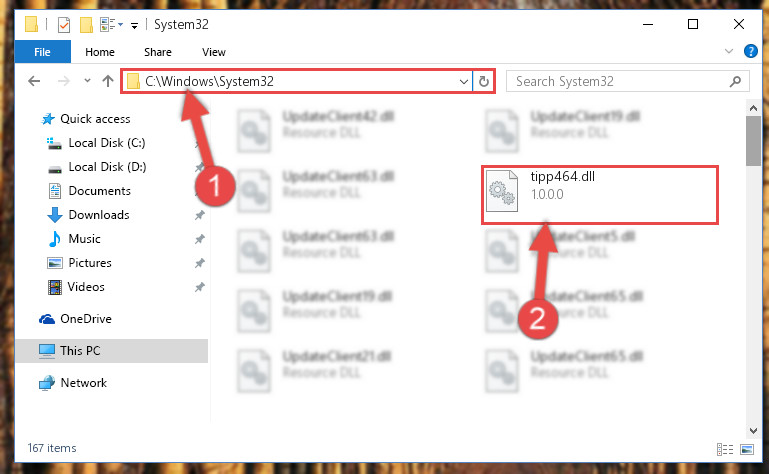Refresh the System32 folder view
This screenshot has height=474, width=769.
[484, 81]
